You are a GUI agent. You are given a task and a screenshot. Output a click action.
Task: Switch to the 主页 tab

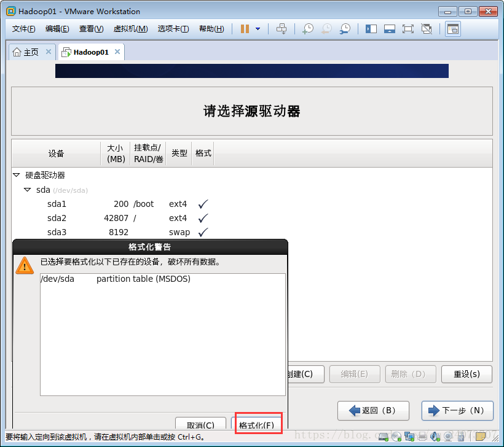point(31,52)
